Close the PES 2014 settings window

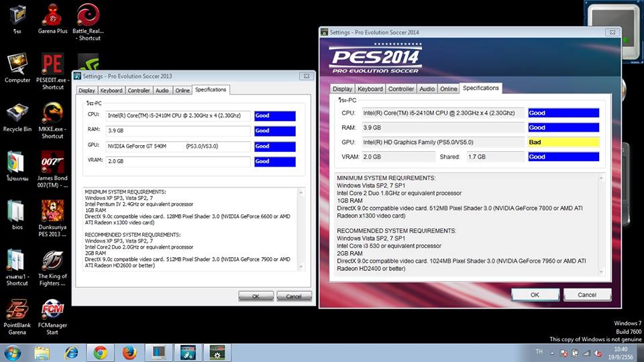coord(612,32)
